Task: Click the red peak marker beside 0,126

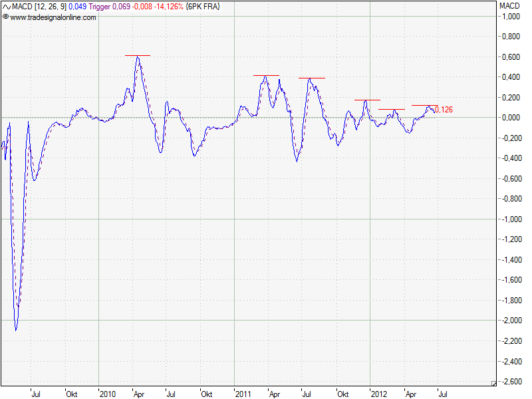Action: (425, 106)
